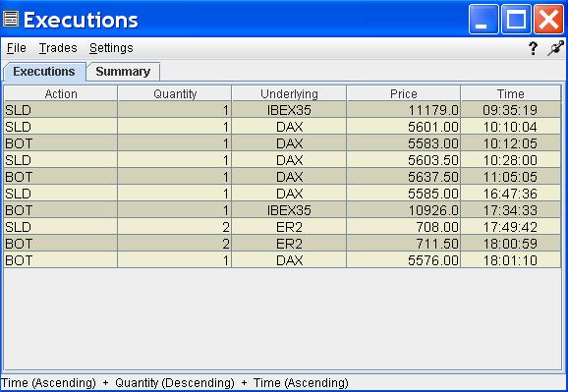Click the Underlying column header
Screen dimensions: 568x392
click(289, 94)
